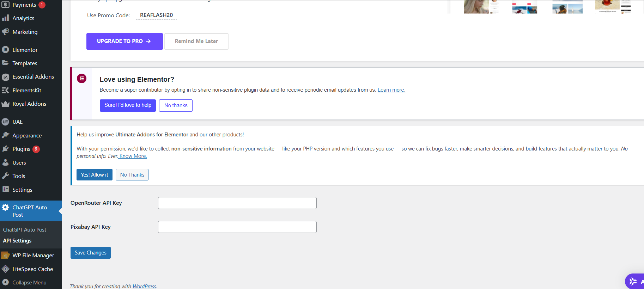Click the UAE circle icon
This screenshot has height=289, width=644.
pos(5,122)
